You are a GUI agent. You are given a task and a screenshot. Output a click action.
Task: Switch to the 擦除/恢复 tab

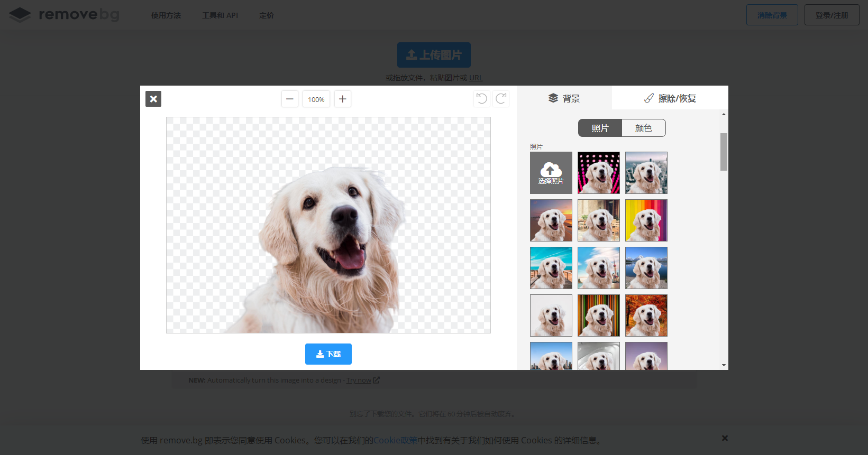pos(670,98)
